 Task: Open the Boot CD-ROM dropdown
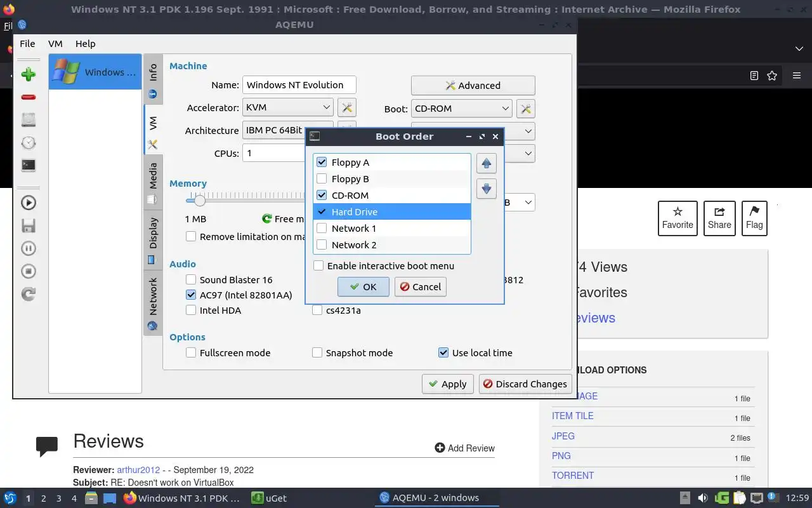[x=461, y=109]
